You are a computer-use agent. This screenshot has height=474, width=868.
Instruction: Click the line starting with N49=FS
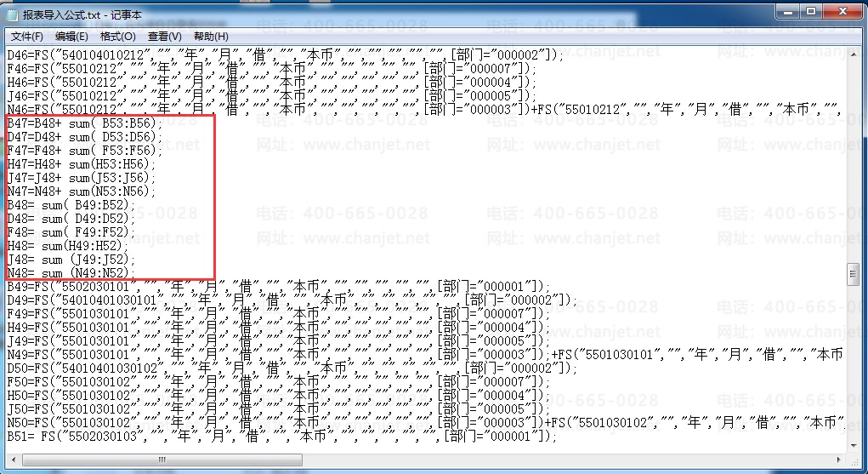(x=424, y=354)
